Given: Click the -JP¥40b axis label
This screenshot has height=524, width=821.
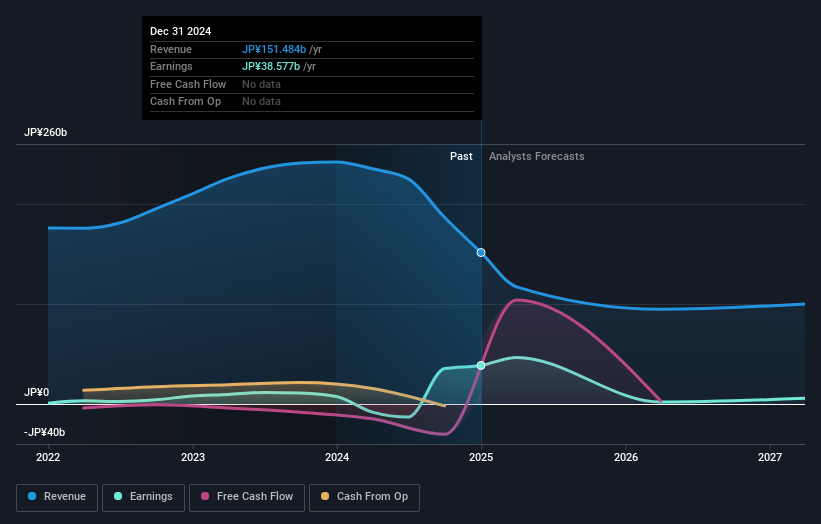Looking at the screenshot, I should point(45,432).
